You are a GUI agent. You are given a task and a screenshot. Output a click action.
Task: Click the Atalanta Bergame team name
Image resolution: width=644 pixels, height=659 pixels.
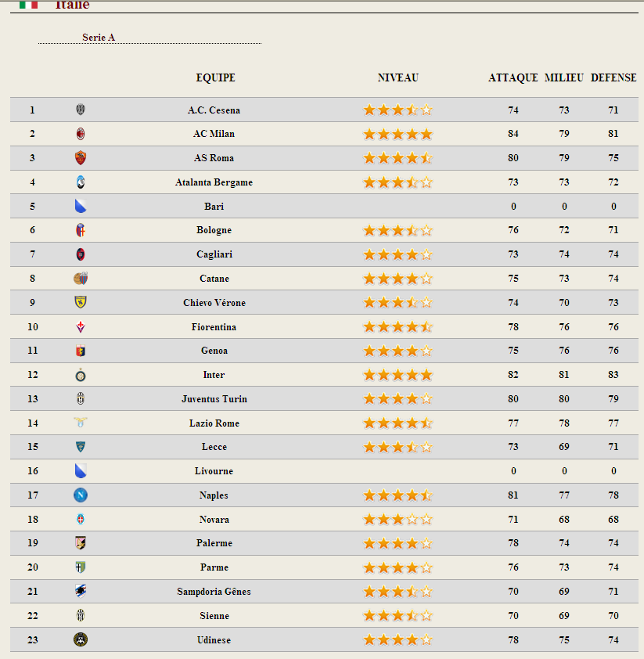(214, 182)
